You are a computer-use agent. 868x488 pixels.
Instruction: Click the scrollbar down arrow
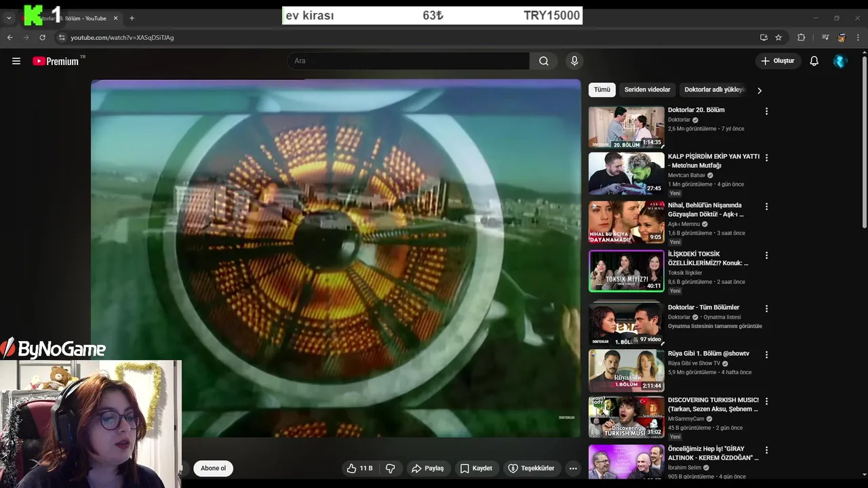pos(864,475)
